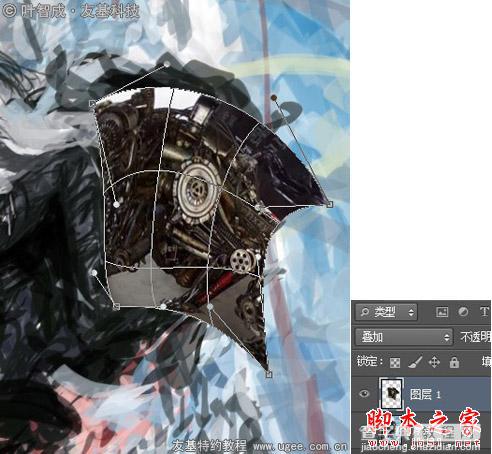Open the layer filter type dropdown 类型
The width and height of the screenshot is (492, 454).
click(386, 312)
